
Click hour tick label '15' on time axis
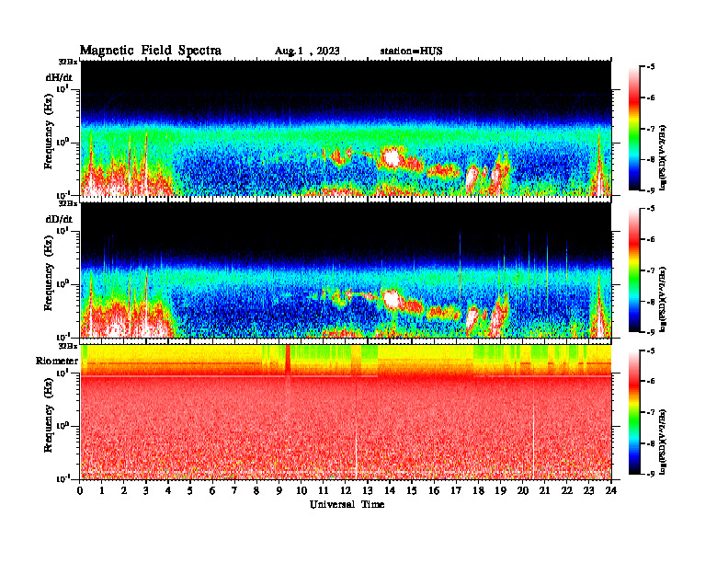(412, 491)
